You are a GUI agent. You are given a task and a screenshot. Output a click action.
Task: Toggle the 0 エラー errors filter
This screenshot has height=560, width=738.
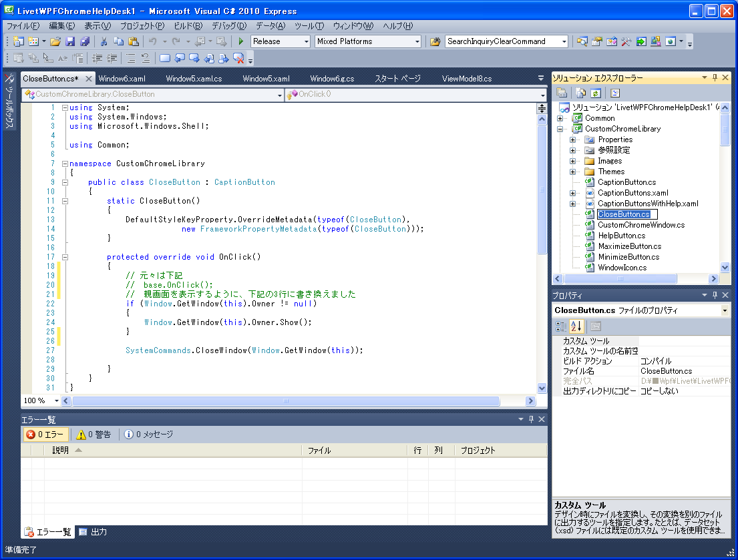[45, 435]
